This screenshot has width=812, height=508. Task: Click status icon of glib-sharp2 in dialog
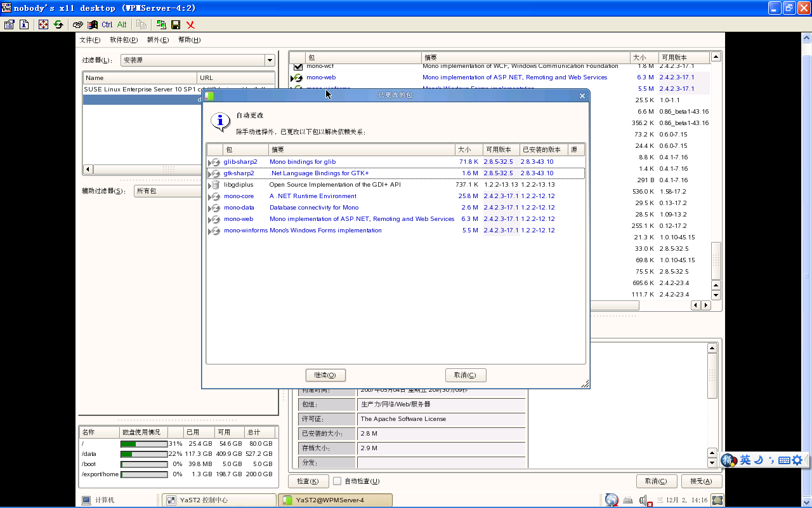[215, 162]
